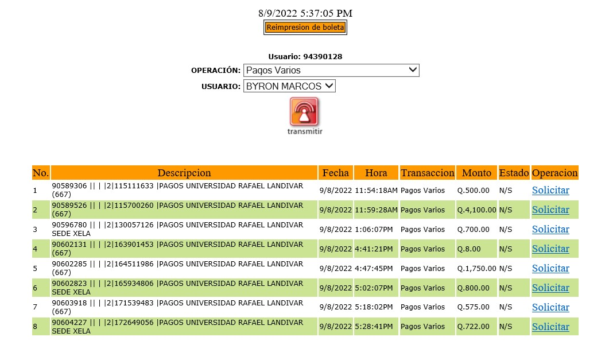609x364 pixels.
Task: Click Solicitar for the Q.722.00 payment
Action: click(x=550, y=327)
